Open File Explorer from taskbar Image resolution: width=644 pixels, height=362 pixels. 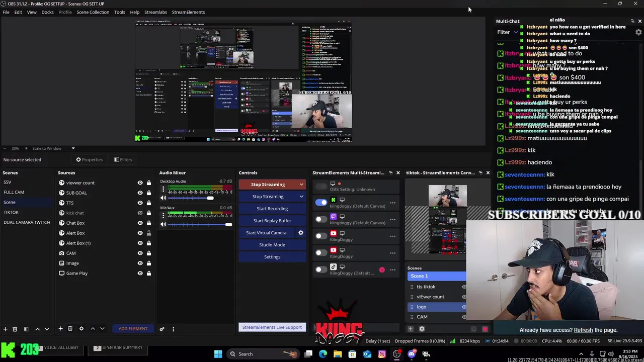[x=338, y=354]
